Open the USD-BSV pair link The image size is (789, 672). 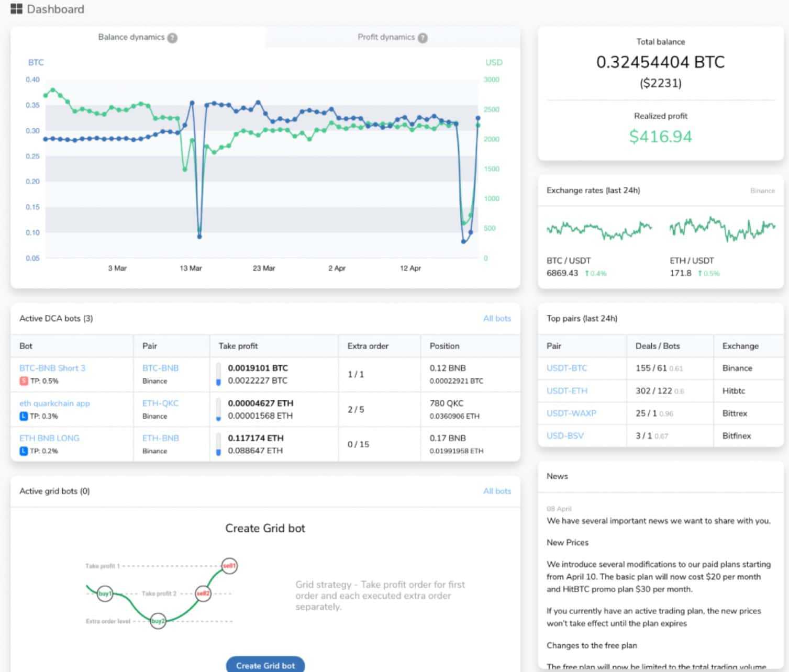tap(565, 435)
